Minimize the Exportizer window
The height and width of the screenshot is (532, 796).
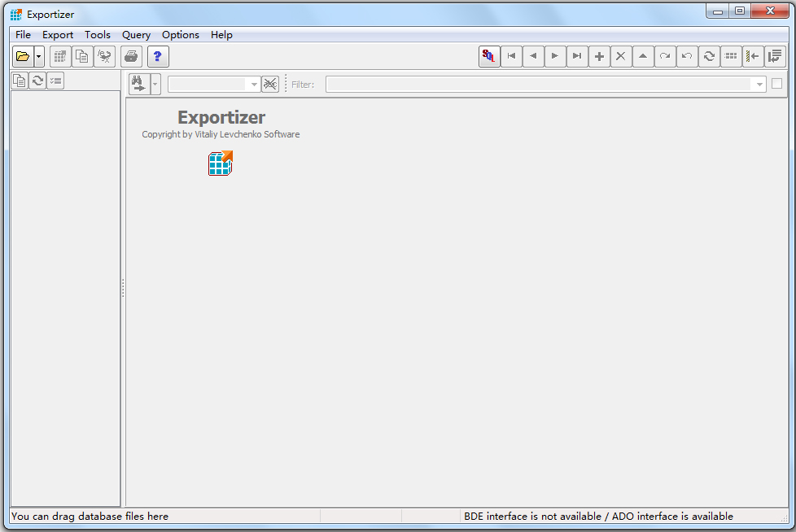[x=718, y=11]
